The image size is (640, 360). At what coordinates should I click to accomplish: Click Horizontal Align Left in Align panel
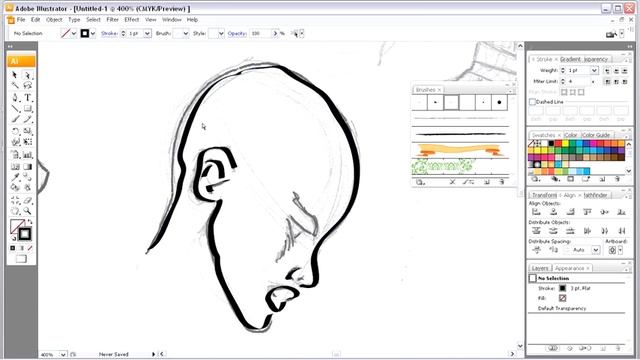(536, 211)
